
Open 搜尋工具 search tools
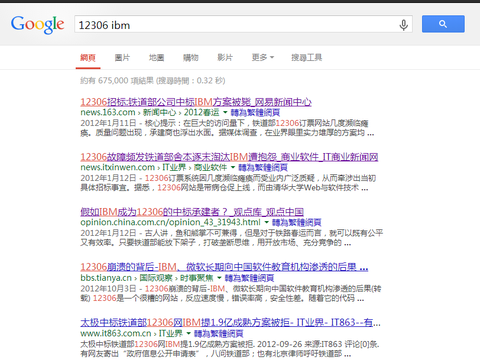[307, 58]
